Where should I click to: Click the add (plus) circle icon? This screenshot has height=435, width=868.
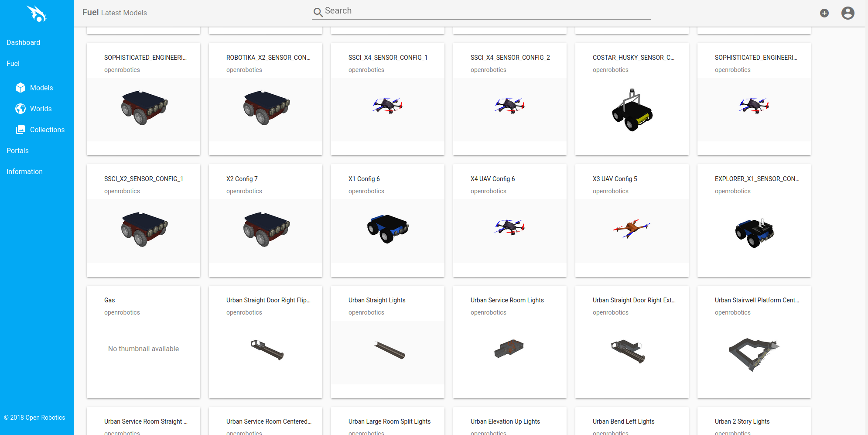click(x=824, y=13)
